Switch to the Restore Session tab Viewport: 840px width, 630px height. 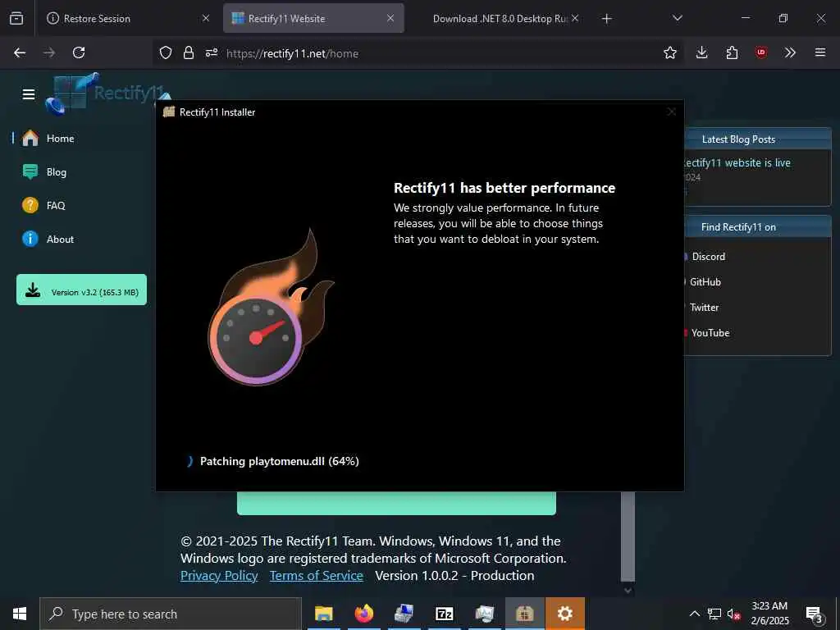(x=129, y=18)
